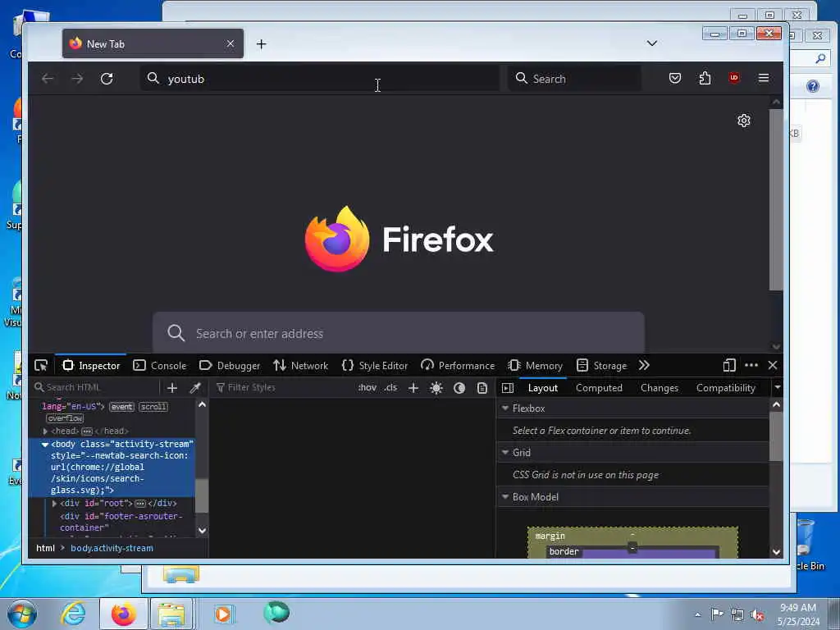Switch to the Network panel
This screenshot has width=840, height=630.
tap(300, 365)
